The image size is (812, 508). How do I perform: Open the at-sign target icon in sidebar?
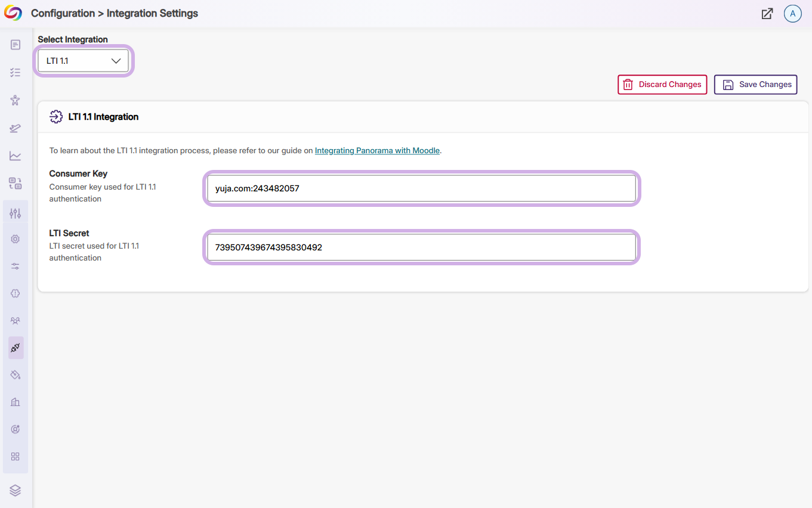[x=16, y=429]
